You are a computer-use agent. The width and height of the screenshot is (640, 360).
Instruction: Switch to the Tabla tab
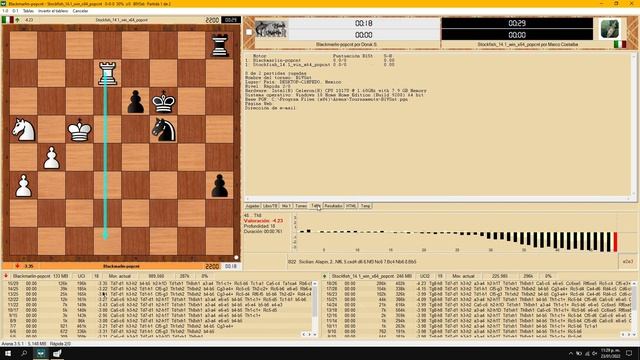coord(316,206)
